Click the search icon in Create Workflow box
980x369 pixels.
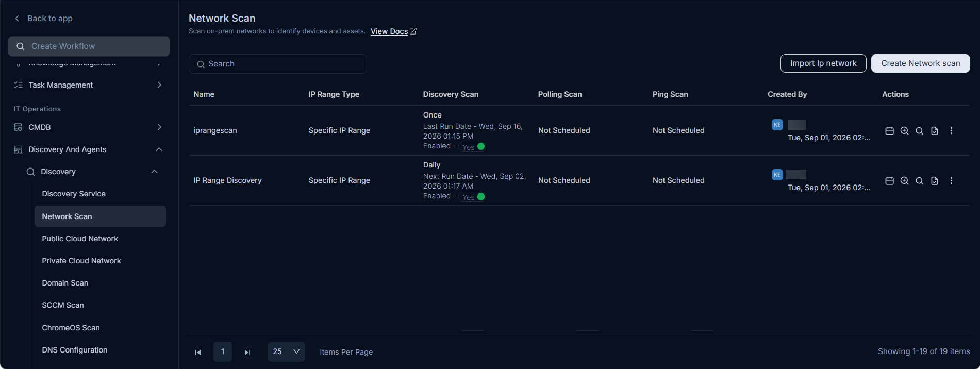pos(21,46)
